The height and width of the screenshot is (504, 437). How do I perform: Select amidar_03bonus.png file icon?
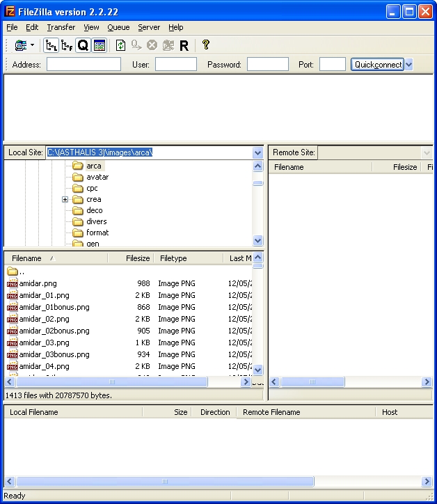13,354
